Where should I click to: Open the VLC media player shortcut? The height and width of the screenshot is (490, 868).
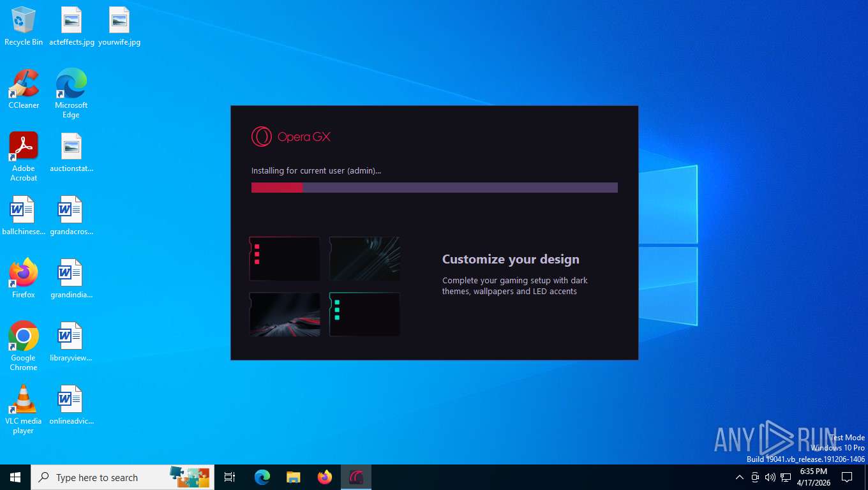(x=24, y=409)
